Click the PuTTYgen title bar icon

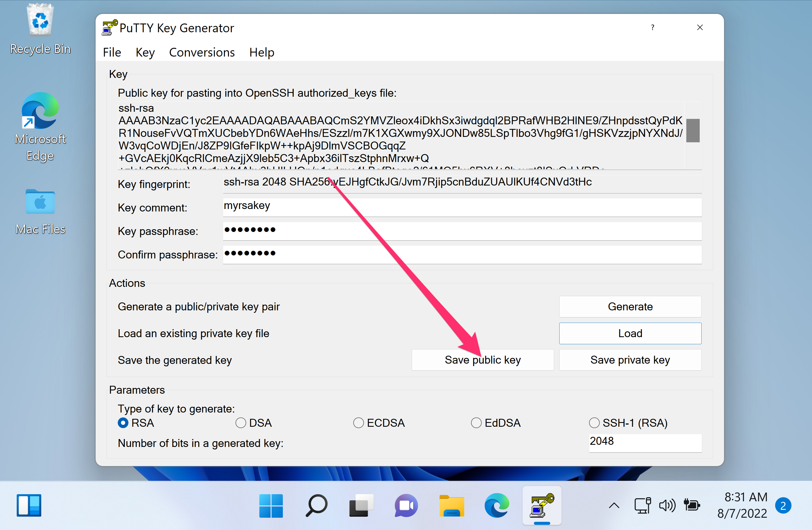tap(110, 28)
